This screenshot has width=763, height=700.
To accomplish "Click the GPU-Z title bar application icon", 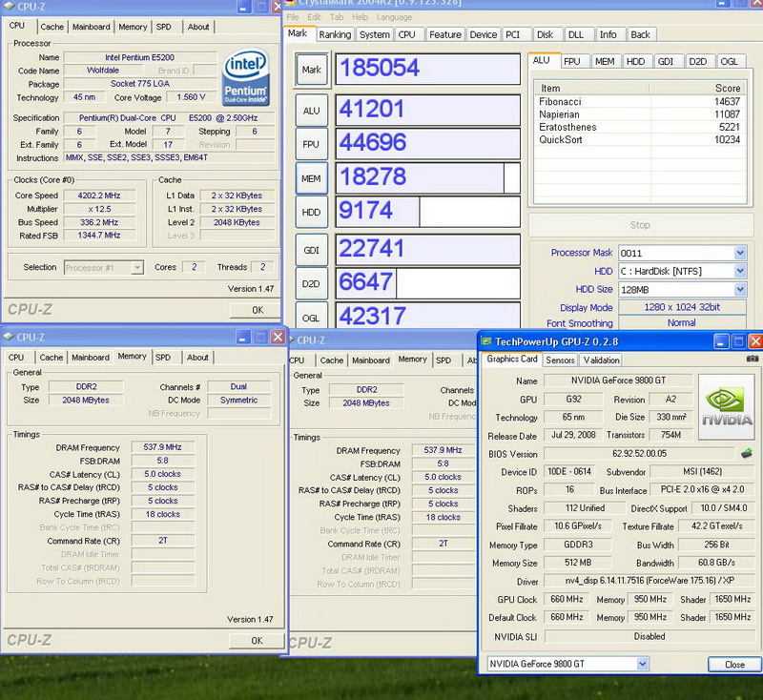I will tap(487, 340).
